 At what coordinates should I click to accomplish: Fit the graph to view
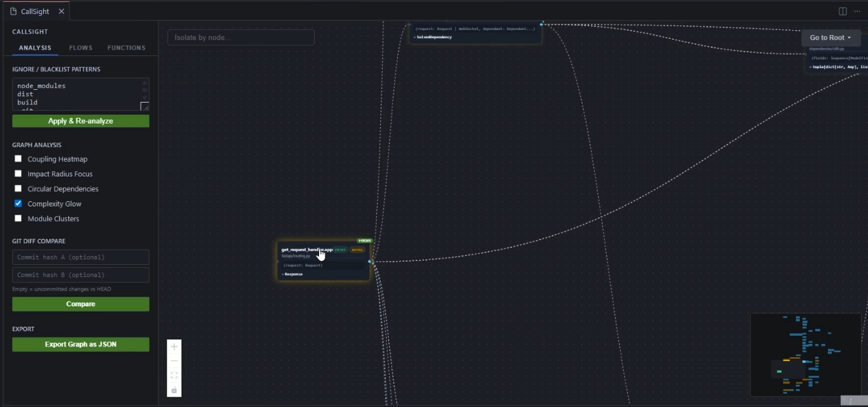pyautogui.click(x=174, y=375)
